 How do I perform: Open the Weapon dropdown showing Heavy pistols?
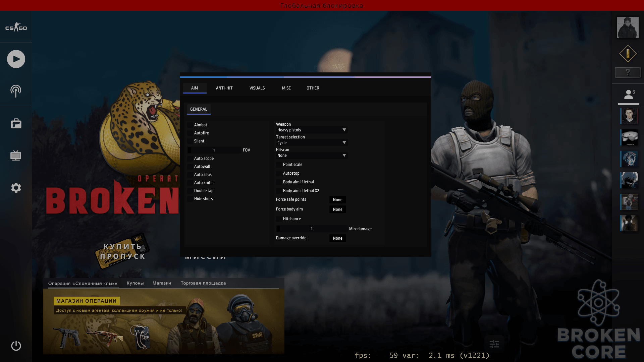pyautogui.click(x=312, y=130)
